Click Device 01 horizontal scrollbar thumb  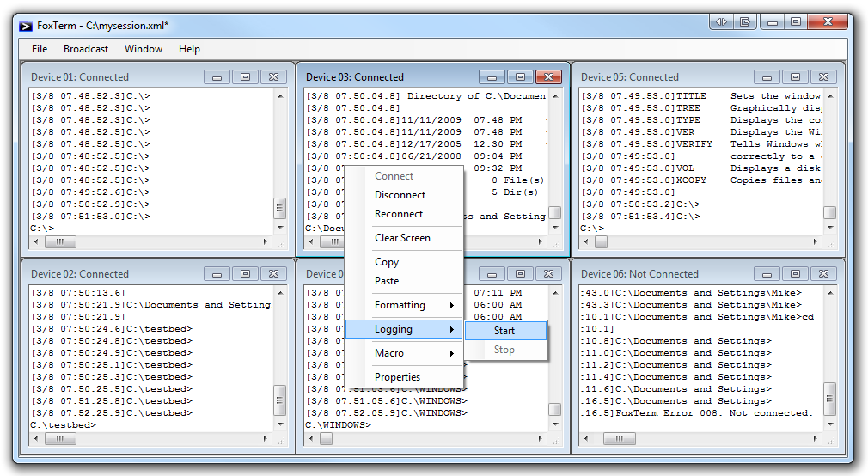tap(60, 242)
